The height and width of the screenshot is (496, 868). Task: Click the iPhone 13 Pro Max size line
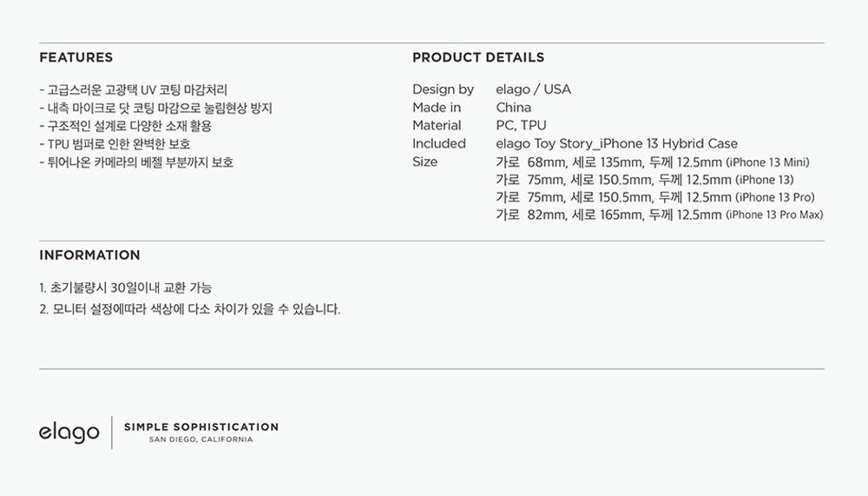click(x=660, y=215)
